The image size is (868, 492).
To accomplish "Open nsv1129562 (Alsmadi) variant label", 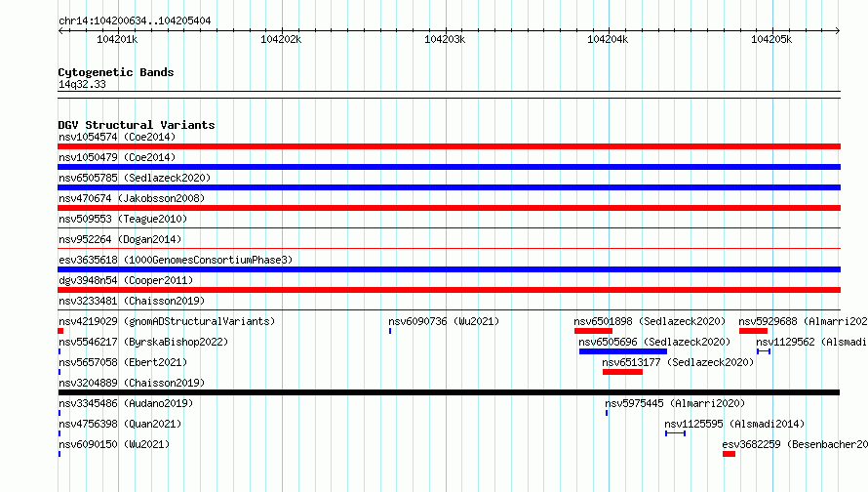I will 811,342.
